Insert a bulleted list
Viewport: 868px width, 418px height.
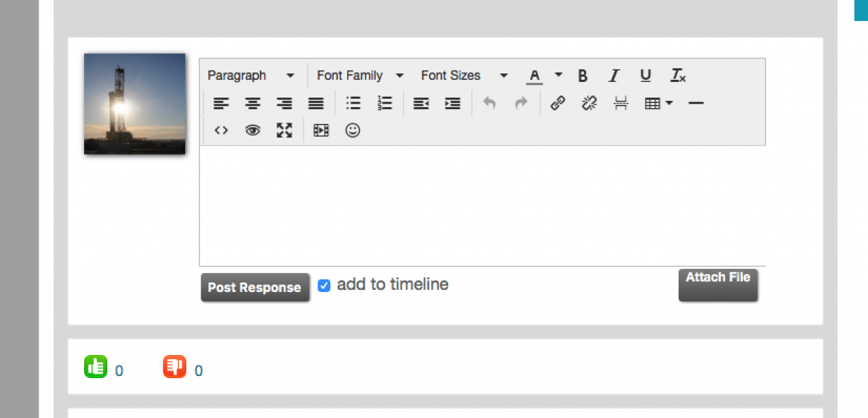pos(353,103)
